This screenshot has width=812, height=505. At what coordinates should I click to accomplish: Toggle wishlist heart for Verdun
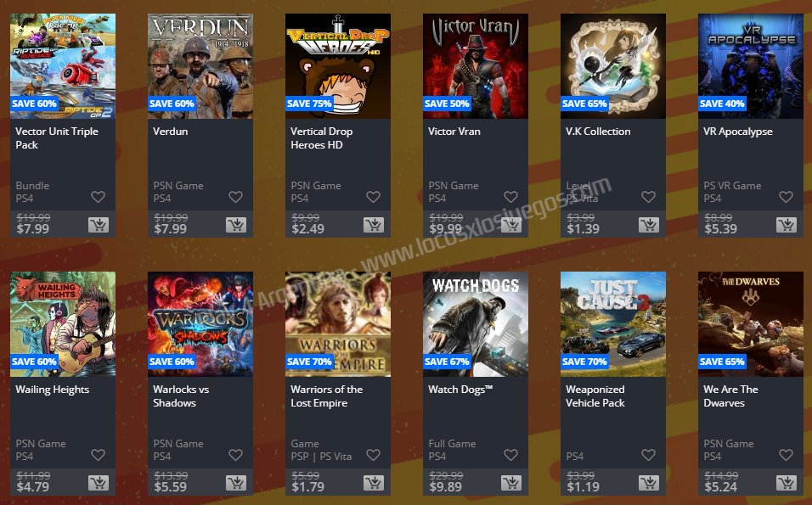pos(235,197)
